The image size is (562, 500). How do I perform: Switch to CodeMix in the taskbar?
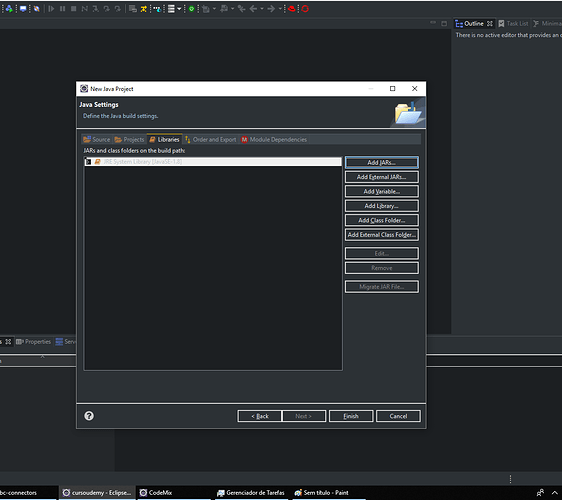point(156,492)
